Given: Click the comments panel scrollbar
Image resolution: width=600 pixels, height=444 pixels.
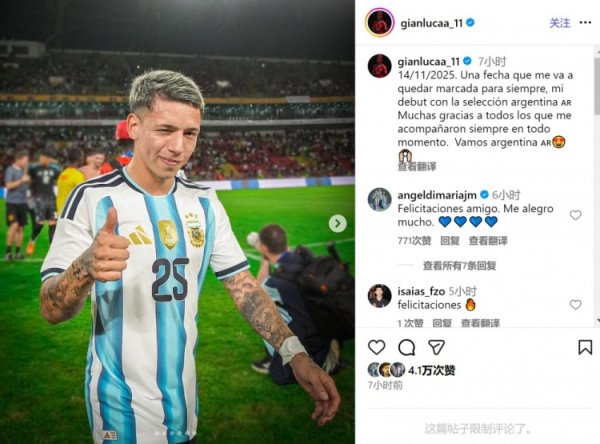Looking at the screenshot, I should (x=597, y=86).
